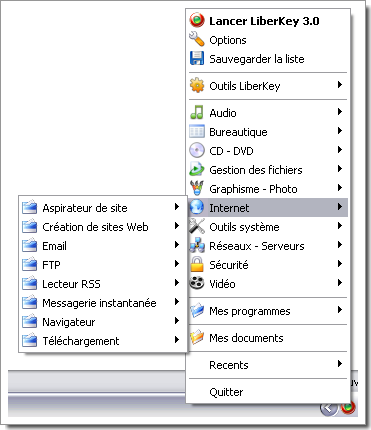
Task: Click the Bureautique spreadsheet icon
Action: coord(197,131)
